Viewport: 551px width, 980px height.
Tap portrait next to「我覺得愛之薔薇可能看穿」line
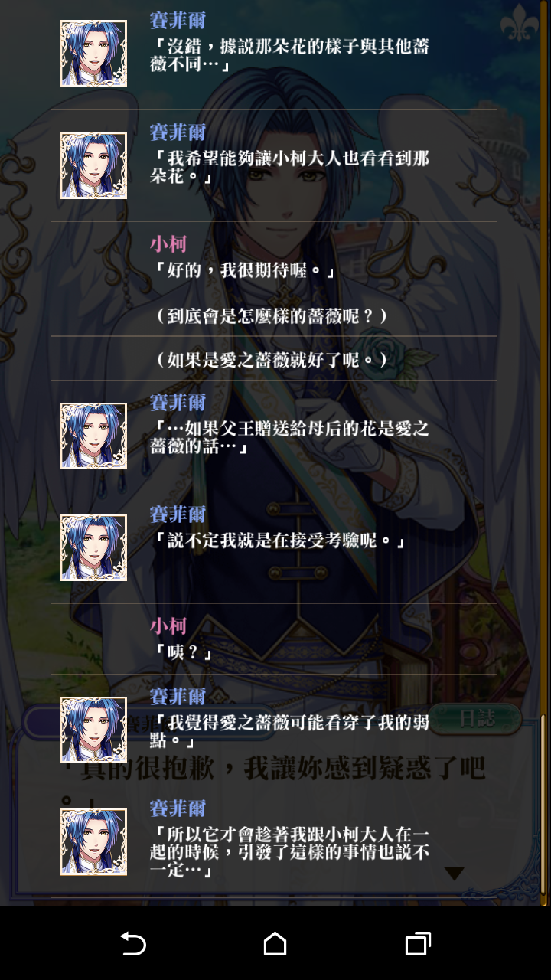[x=93, y=730]
